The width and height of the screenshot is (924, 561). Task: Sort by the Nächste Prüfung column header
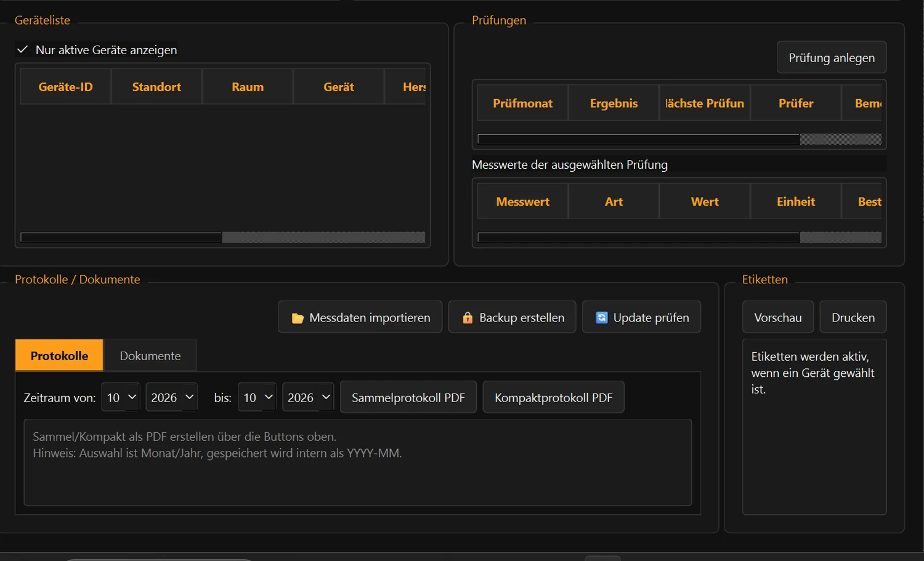[705, 103]
